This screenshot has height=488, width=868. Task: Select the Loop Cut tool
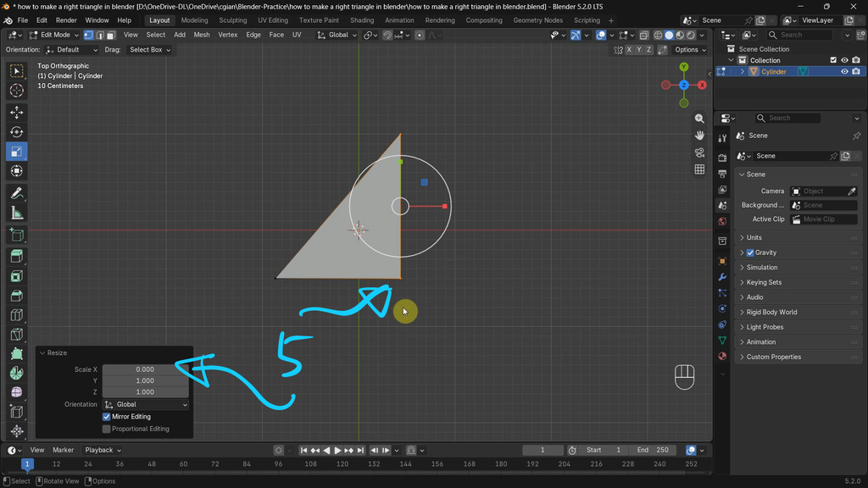point(17,315)
